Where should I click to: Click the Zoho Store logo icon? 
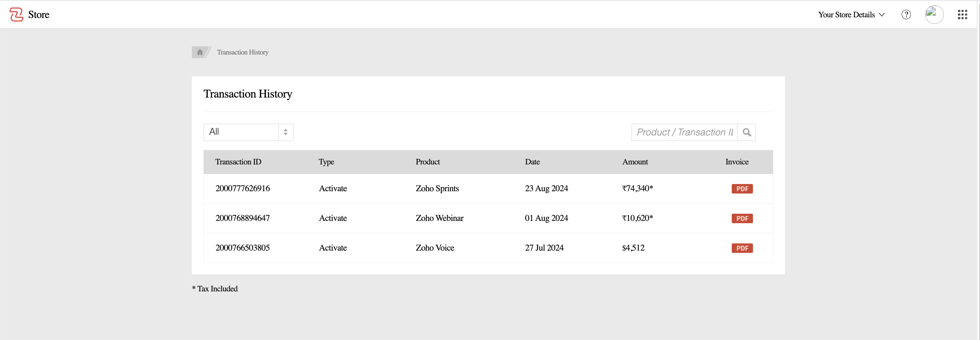click(16, 14)
